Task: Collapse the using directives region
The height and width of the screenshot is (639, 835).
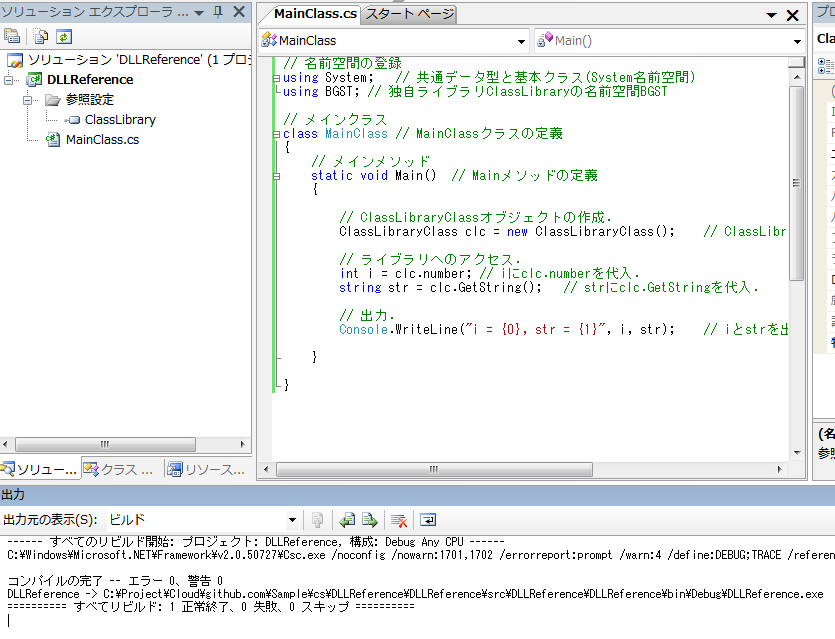Action: coord(276,78)
